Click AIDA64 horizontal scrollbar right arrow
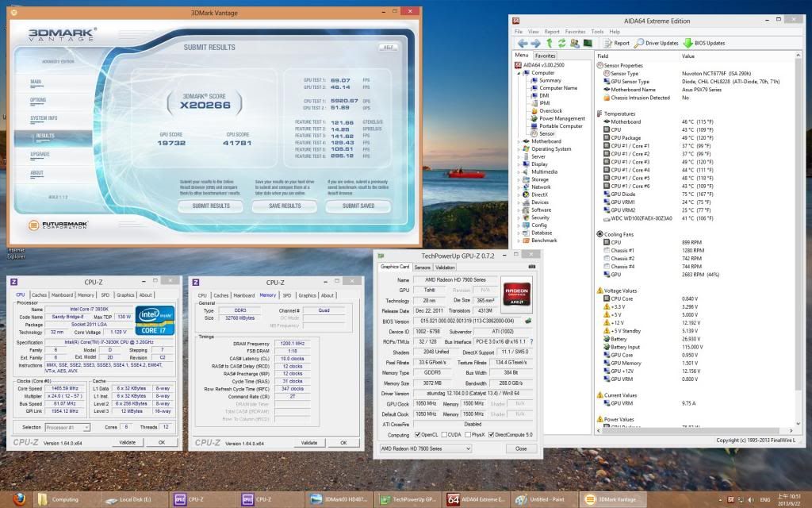812x508 pixels. pyautogui.click(x=791, y=430)
